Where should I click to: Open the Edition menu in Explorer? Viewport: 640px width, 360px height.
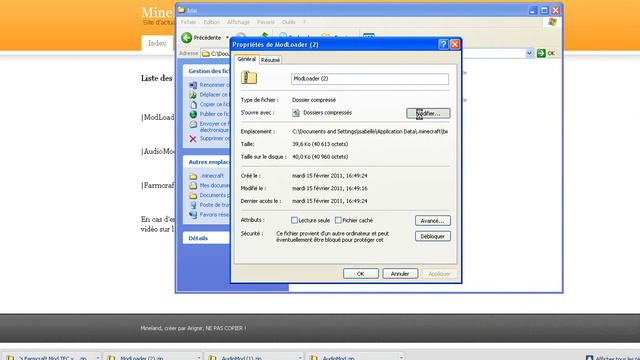211,22
